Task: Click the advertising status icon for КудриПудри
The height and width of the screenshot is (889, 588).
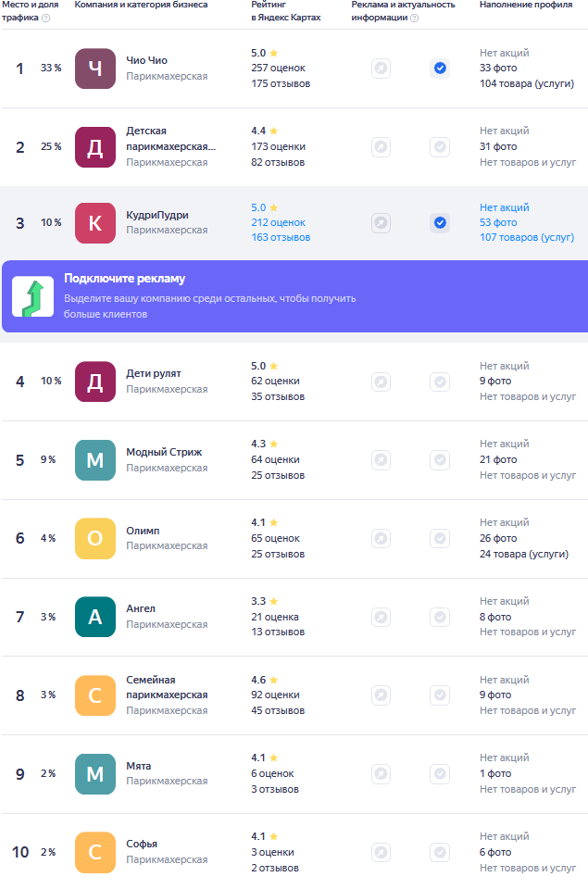Action: click(381, 223)
